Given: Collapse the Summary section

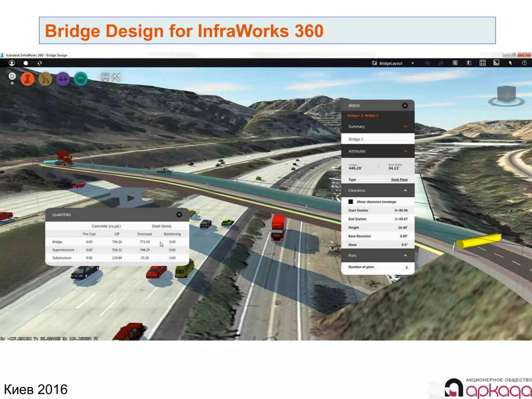Looking at the screenshot, I should [x=405, y=127].
